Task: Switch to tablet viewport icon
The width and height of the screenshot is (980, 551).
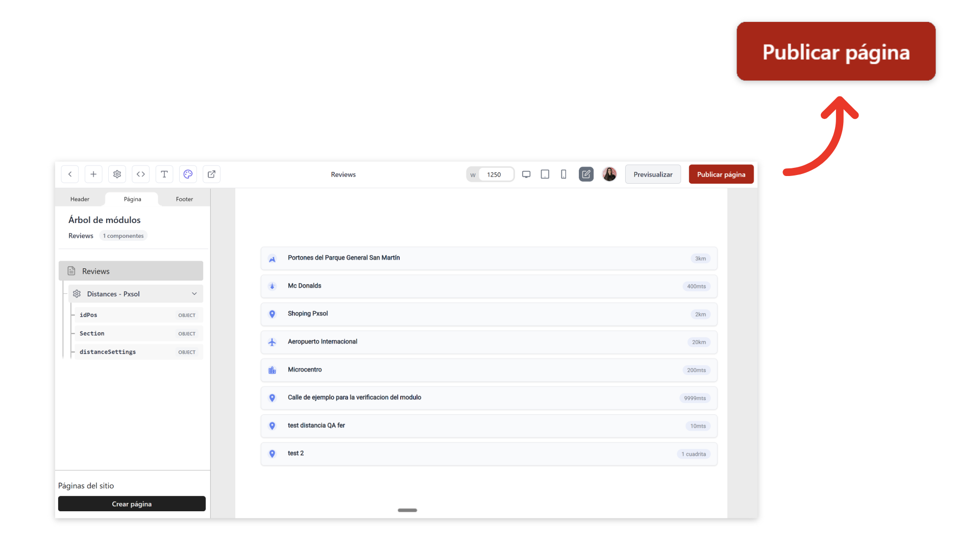Action: 545,174
